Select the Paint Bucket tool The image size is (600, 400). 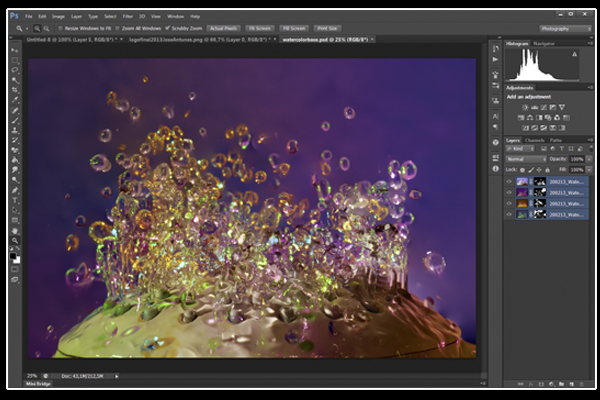point(15,160)
